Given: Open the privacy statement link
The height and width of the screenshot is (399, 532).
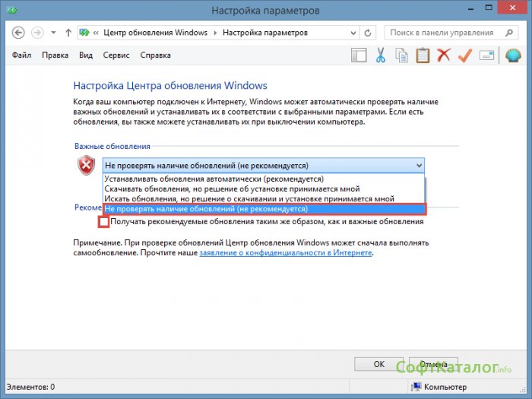Looking at the screenshot, I should coord(285,252).
